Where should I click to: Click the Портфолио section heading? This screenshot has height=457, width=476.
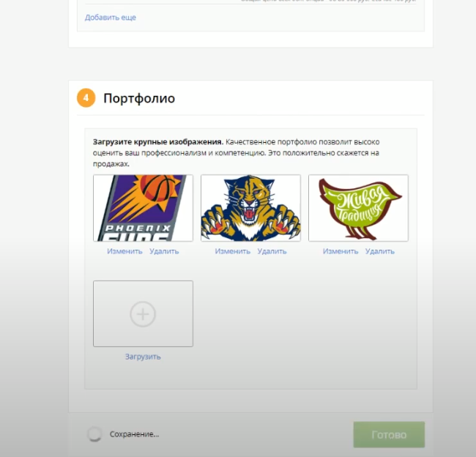[139, 98]
